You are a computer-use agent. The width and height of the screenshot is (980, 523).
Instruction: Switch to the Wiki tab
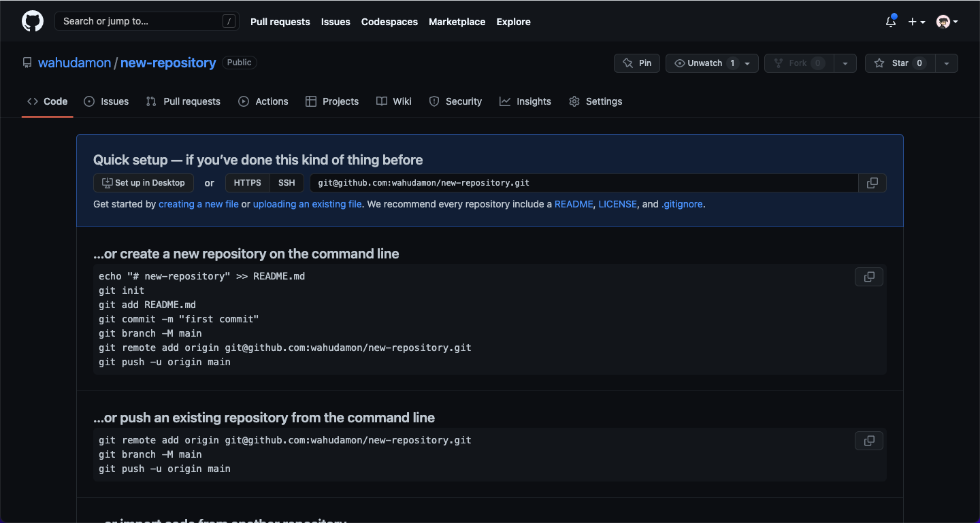click(x=394, y=101)
